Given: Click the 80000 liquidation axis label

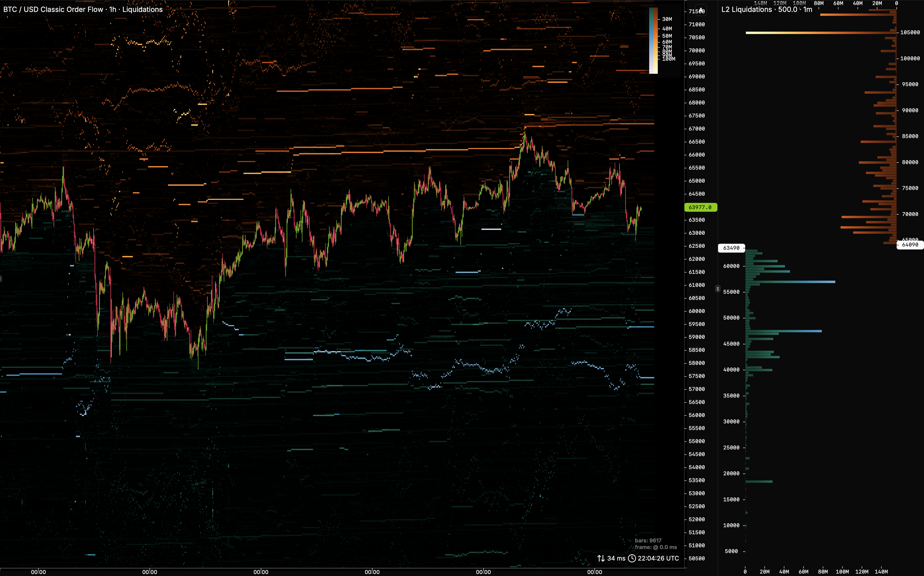Looking at the screenshot, I should click(910, 162).
